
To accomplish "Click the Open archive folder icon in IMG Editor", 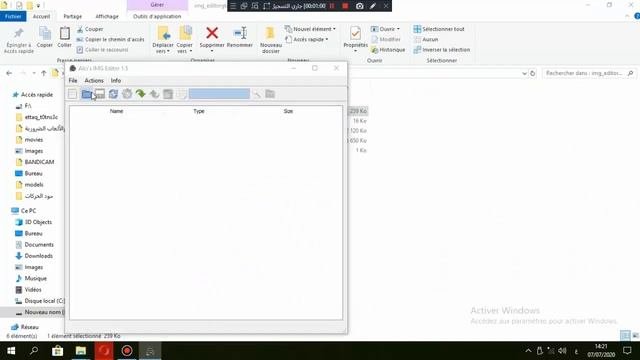I will [86, 94].
